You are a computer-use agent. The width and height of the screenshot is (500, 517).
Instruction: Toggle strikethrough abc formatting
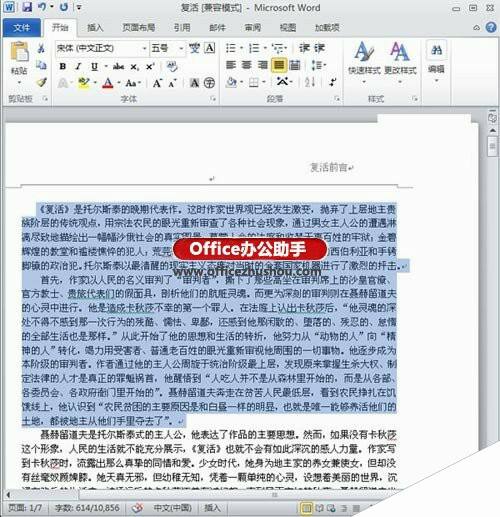(118, 66)
